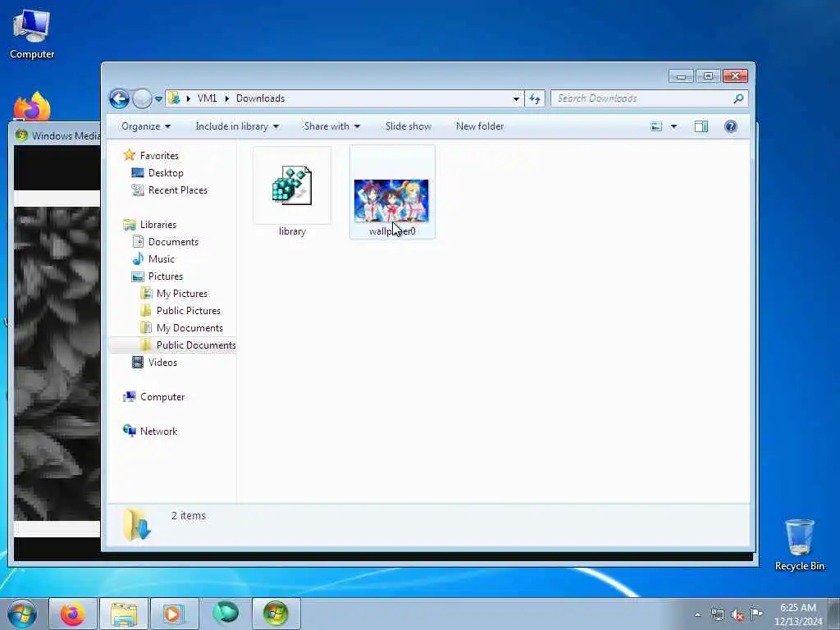Toggle the preview pane
Viewport: 840px width, 630px height.
pos(701,126)
